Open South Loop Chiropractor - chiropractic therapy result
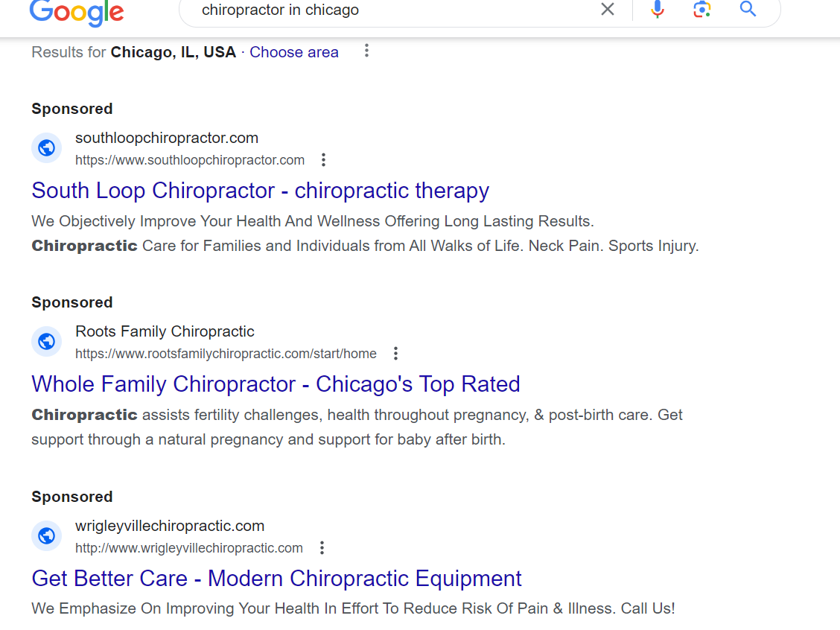 coord(261,190)
